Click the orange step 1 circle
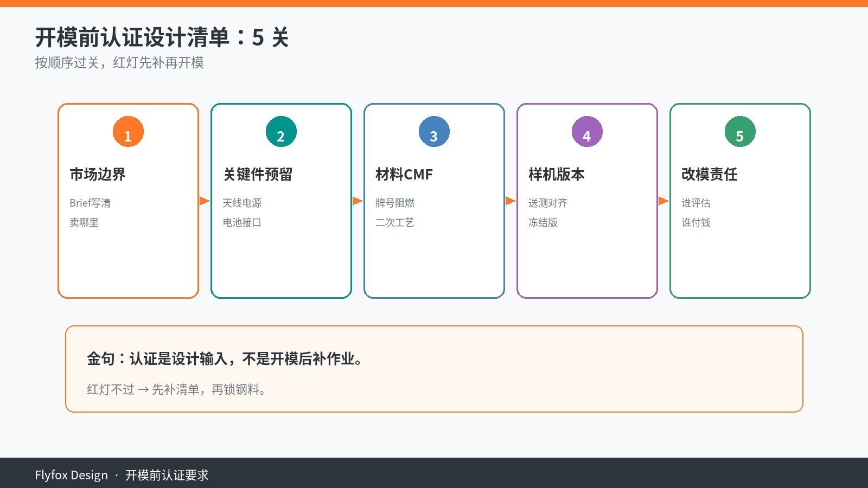This screenshot has height=488, width=868. 128,131
